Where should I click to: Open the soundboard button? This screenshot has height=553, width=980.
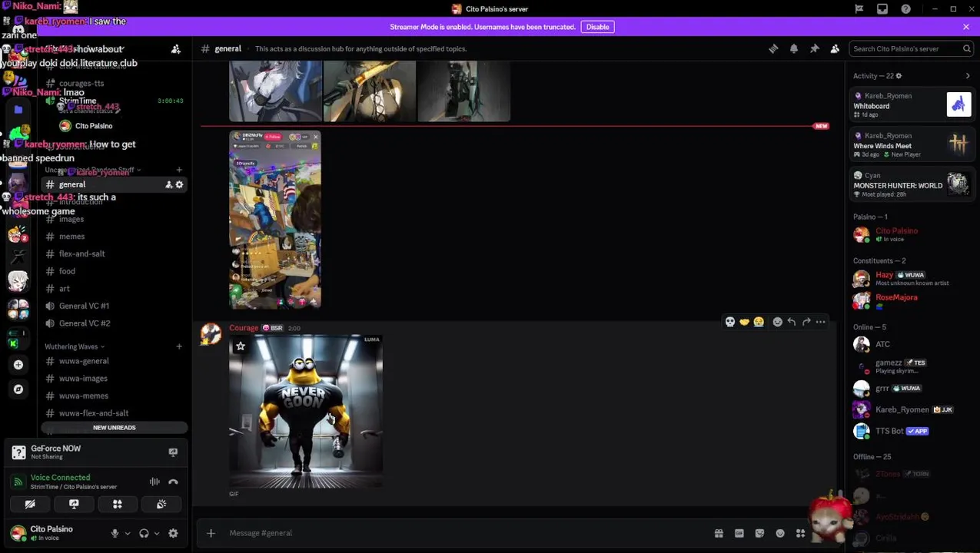[161, 504]
